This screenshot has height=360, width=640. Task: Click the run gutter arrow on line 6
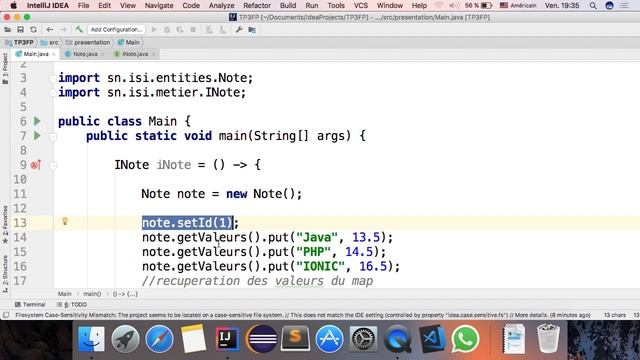point(37,121)
